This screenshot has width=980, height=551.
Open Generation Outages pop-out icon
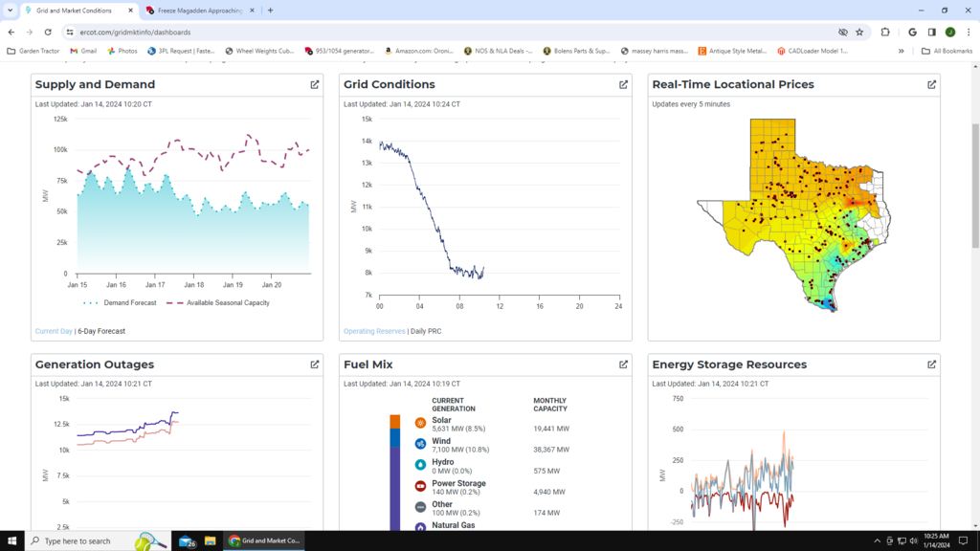[315, 364]
